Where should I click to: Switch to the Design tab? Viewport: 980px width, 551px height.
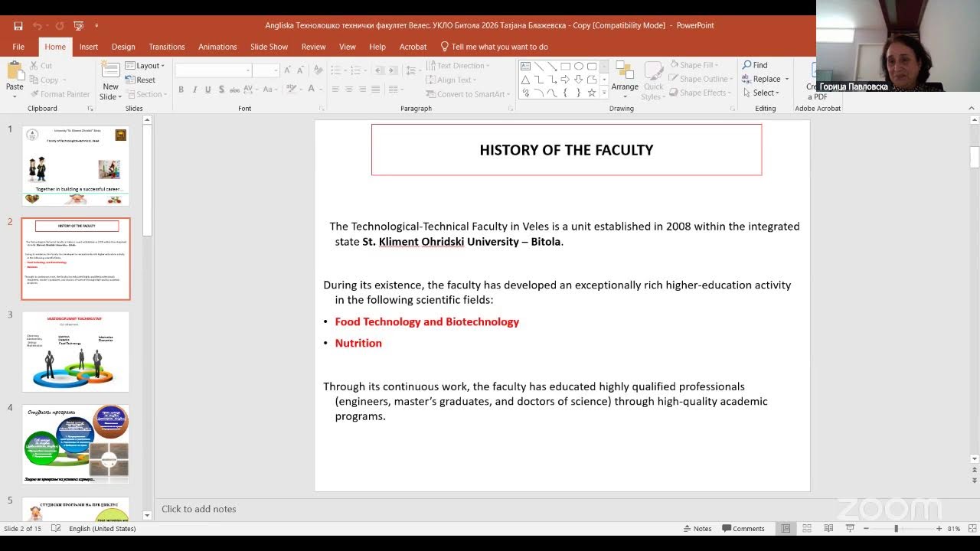click(123, 47)
